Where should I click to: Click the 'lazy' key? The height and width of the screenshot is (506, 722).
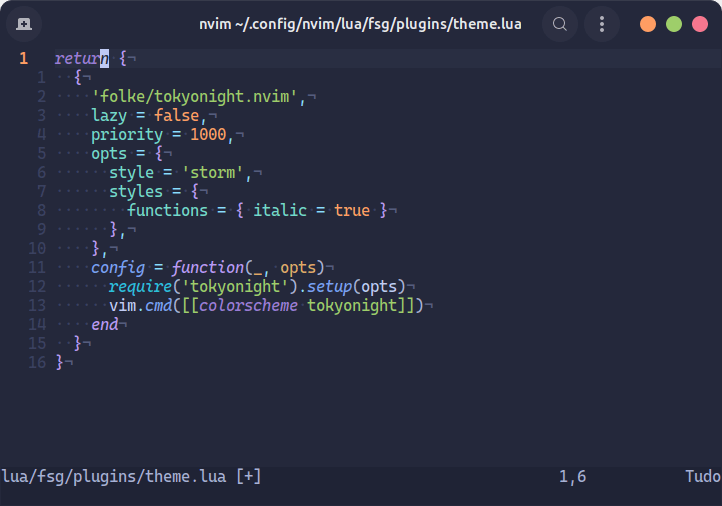coord(109,116)
